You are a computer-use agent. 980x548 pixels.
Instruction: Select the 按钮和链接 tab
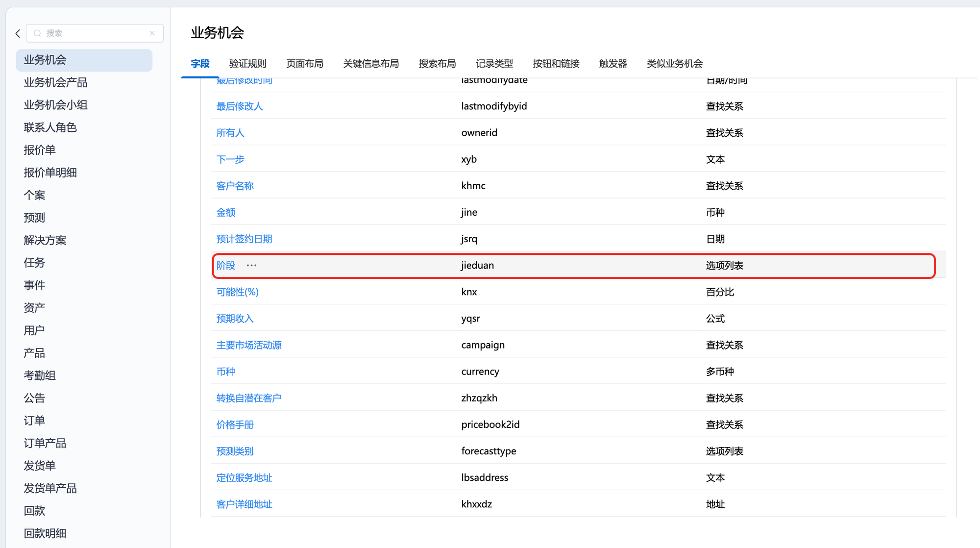[x=556, y=64]
